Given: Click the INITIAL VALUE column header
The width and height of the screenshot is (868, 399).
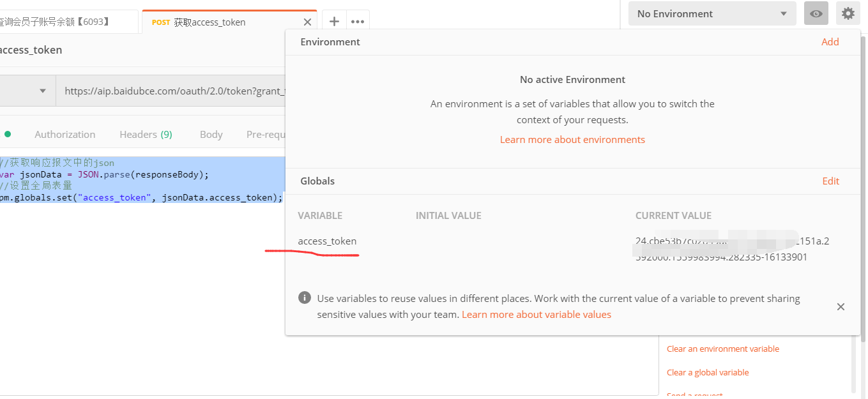Looking at the screenshot, I should (448, 215).
